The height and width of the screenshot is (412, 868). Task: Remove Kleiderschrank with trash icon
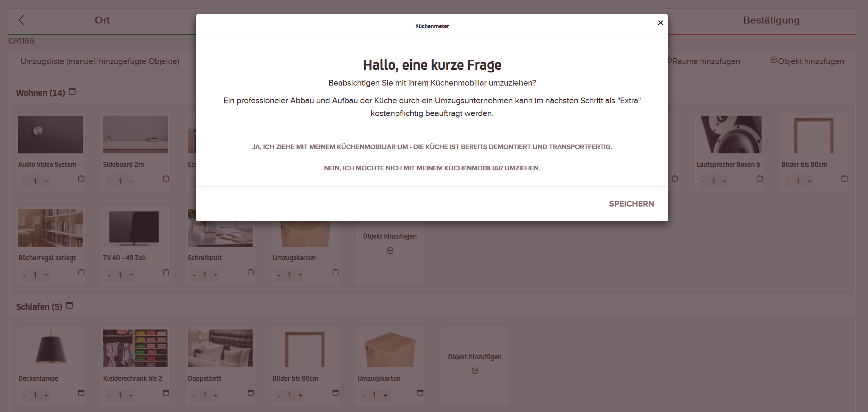[x=166, y=393]
